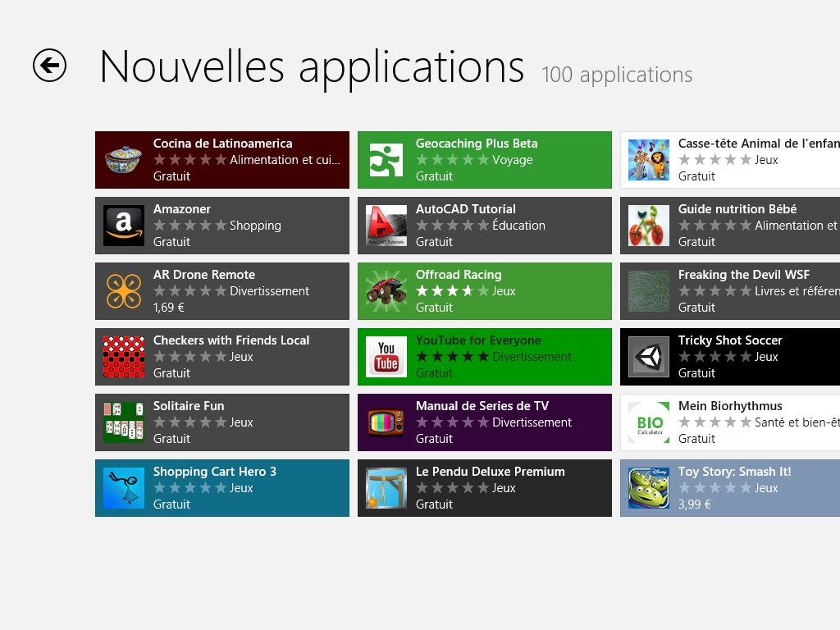Screen dimensions: 840x630
Task: Click the Offroad Racing star rating
Action: coord(453,291)
